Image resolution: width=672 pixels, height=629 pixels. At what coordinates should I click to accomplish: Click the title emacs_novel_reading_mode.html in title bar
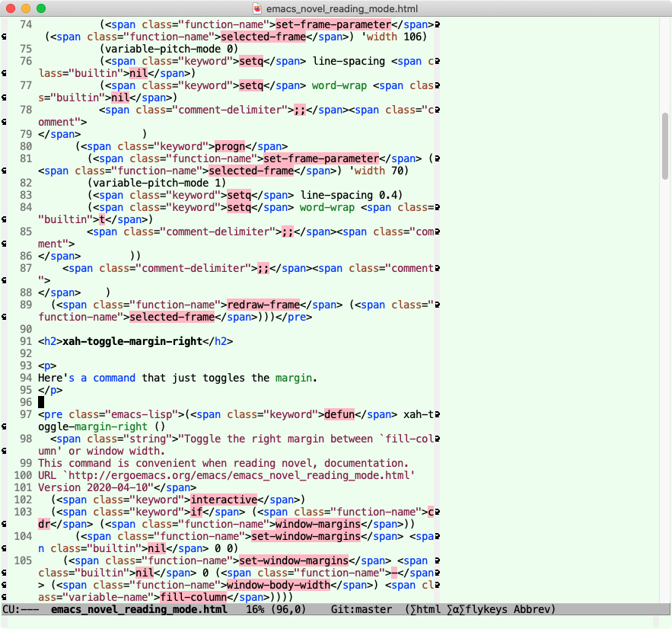coord(342,8)
